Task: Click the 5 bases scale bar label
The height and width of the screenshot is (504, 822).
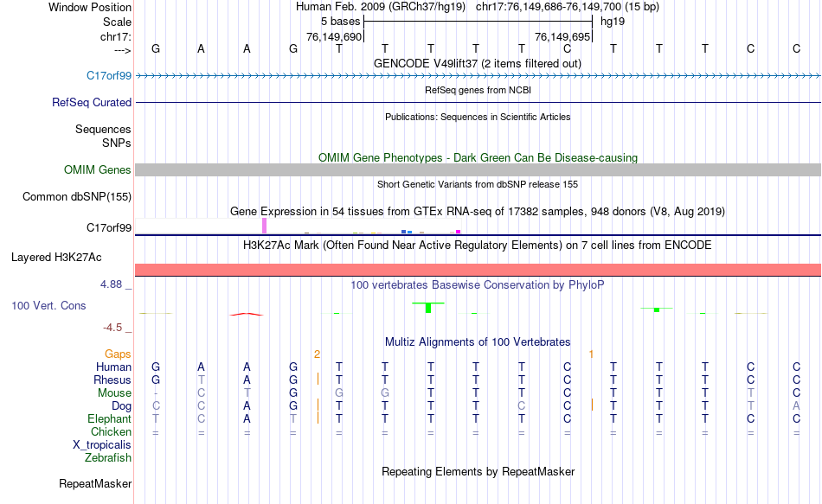Action: pos(340,22)
